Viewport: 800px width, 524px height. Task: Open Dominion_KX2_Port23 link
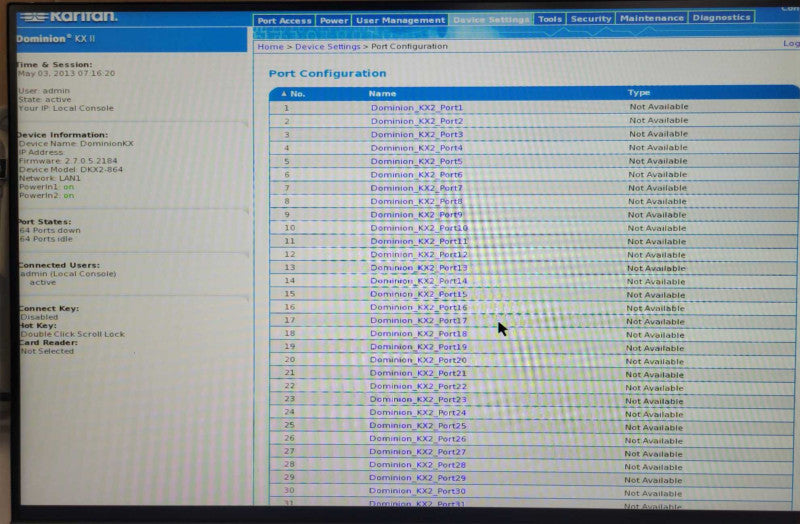coord(418,400)
